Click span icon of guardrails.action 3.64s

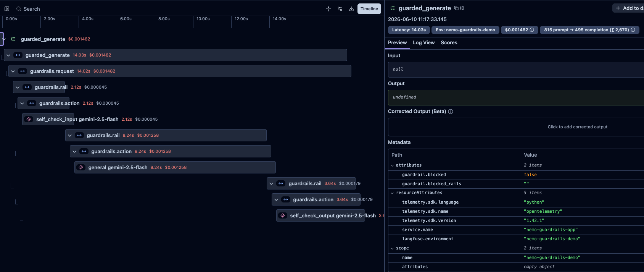pos(285,199)
